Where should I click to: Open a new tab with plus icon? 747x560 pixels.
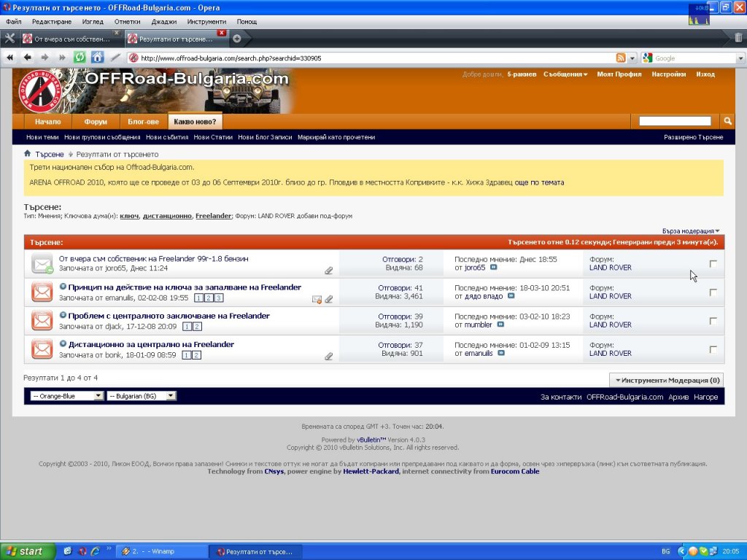[237, 39]
